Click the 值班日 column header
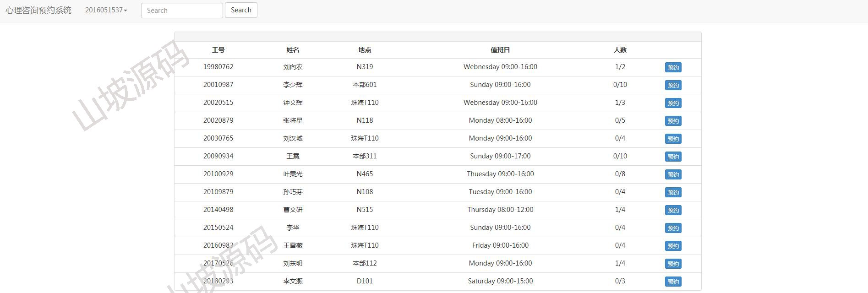Viewport: 868px width, 293px height. click(500, 50)
